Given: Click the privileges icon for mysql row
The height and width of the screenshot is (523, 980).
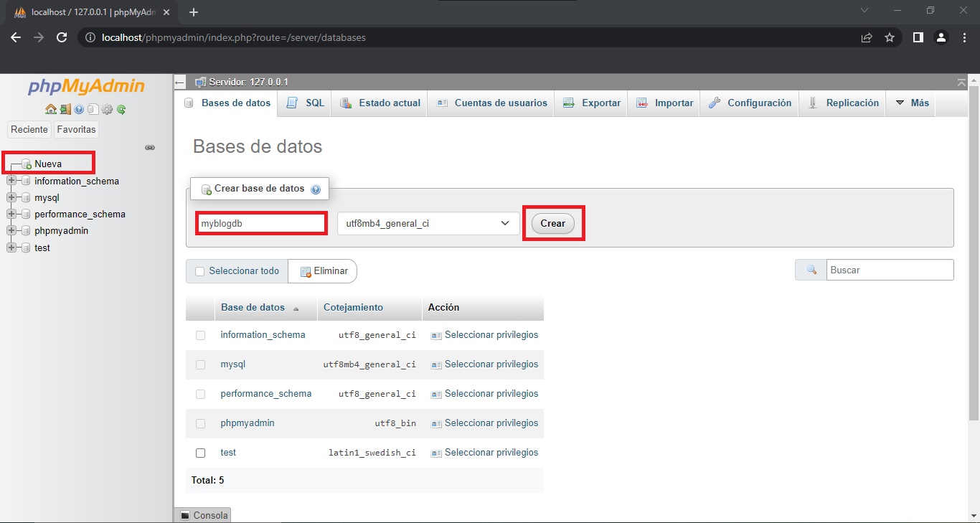Looking at the screenshot, I should [x=436, y=364].
